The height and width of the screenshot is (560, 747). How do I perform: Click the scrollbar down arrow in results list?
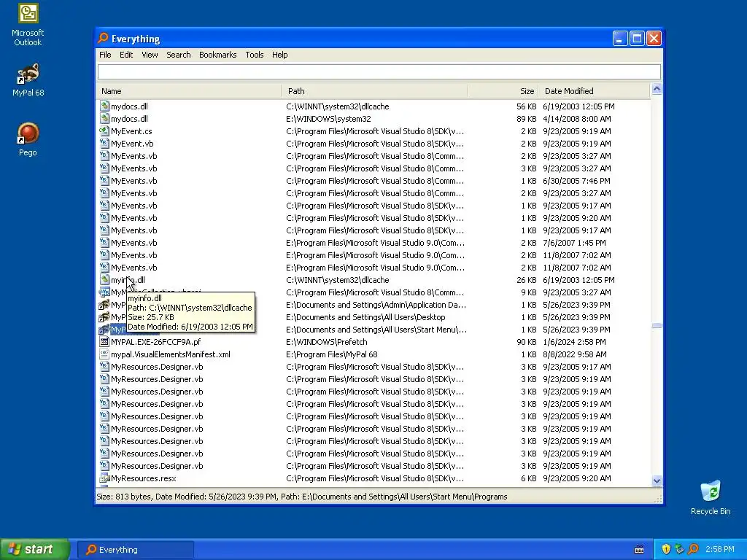(x=657, y=481)
